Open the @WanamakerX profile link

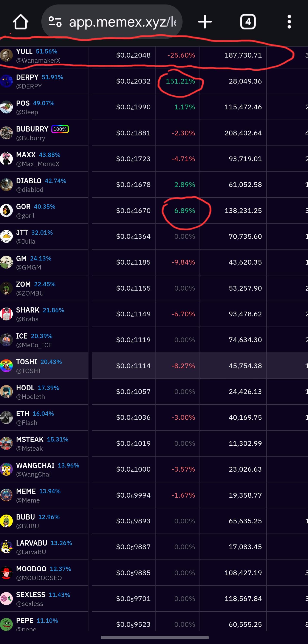coord(38,60)
